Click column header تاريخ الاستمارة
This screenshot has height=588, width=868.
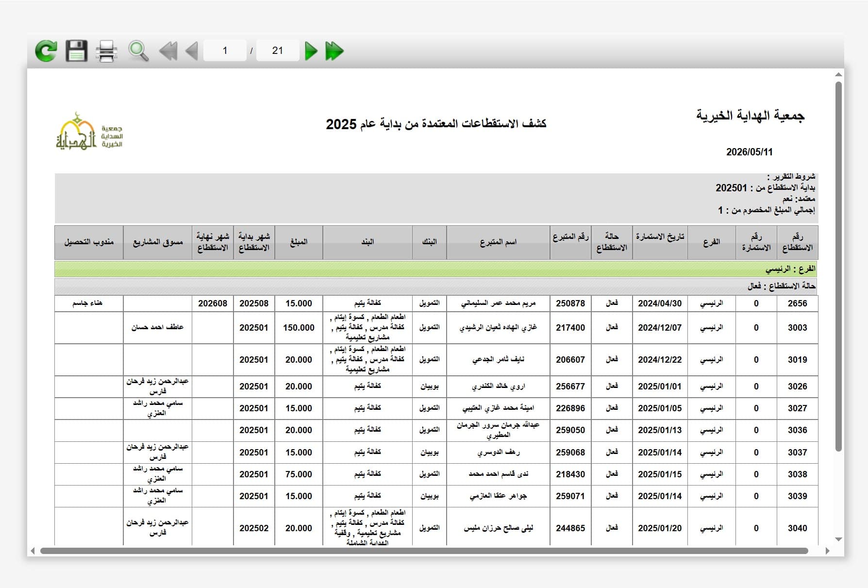click(x=660, y=242)
